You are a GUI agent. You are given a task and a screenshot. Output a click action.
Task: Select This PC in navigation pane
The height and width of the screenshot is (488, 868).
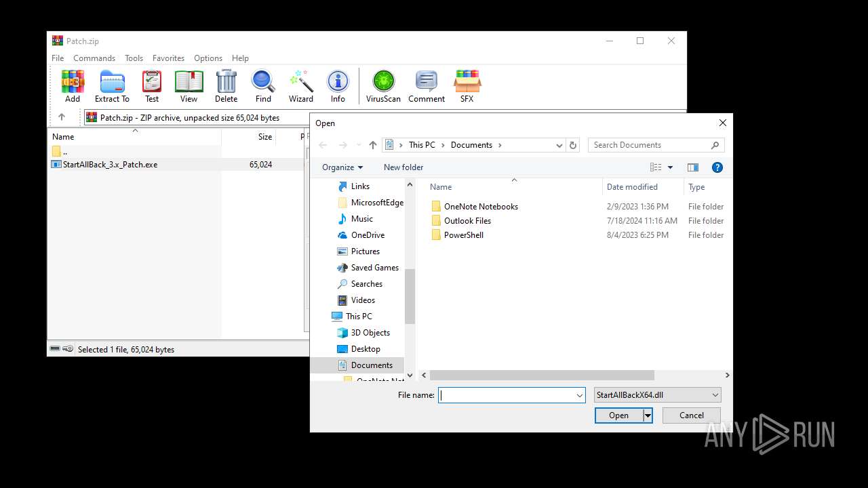coord(359,317)
